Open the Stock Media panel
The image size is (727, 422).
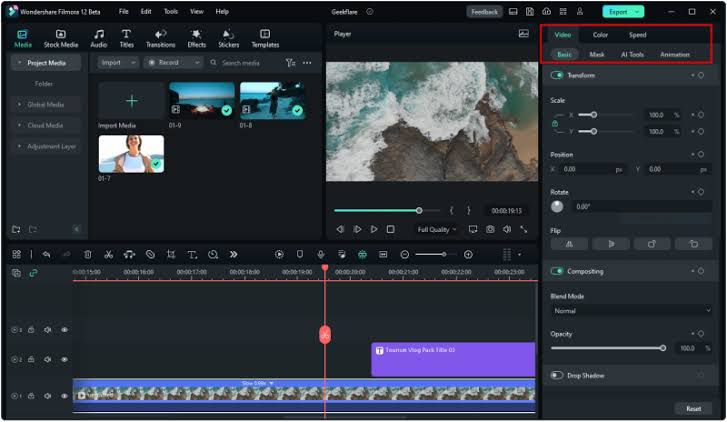tap(61, 38)
